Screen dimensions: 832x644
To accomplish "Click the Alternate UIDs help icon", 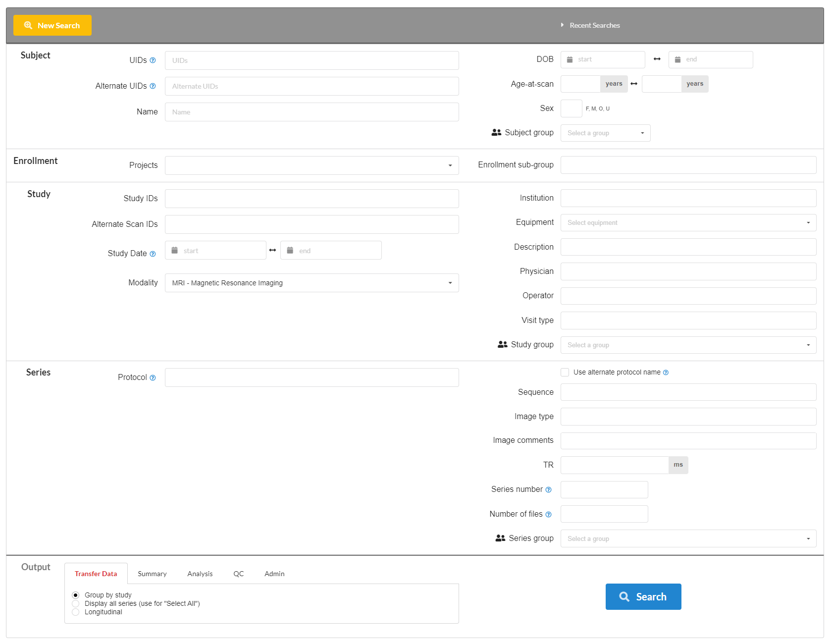I will 153,86.
